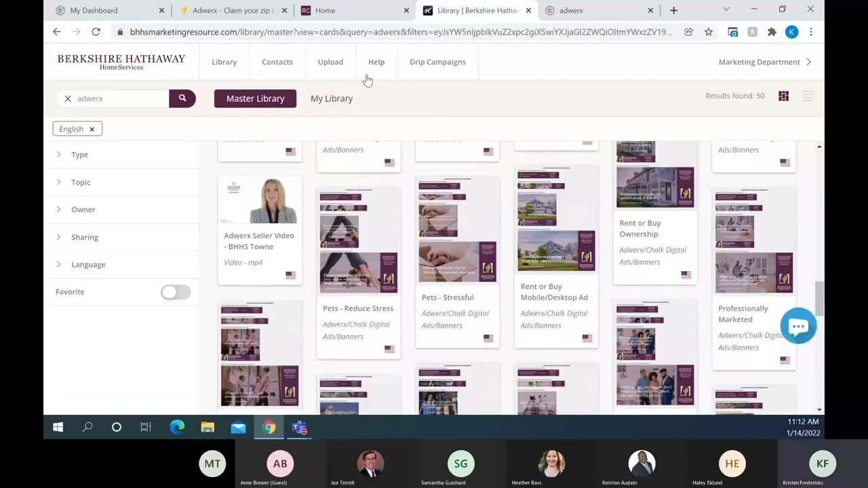Open the Windows Start menu
Image resolution: width=868 pixels, height=488 pixels.
click(x=58, y=428)
